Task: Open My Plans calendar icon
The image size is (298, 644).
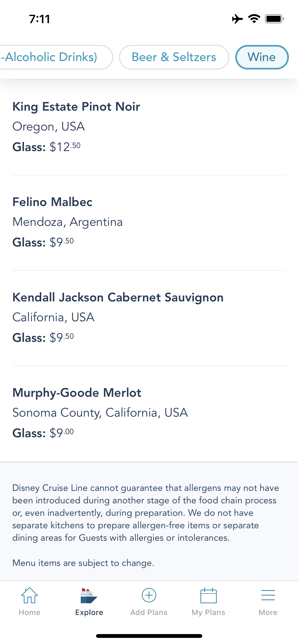Action: [x=209, y=595]
